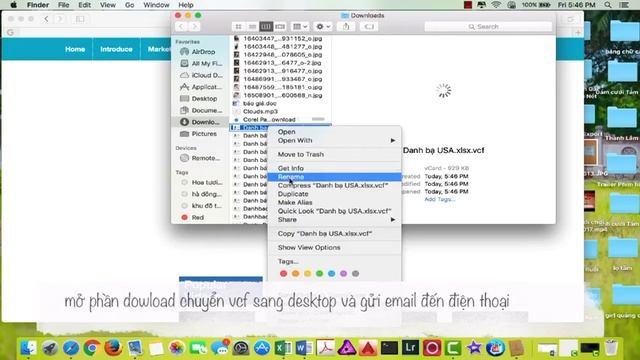Screen dimensions: 640x360
Task: Click the Spotlight search icon
Action: tap(608, 5)
